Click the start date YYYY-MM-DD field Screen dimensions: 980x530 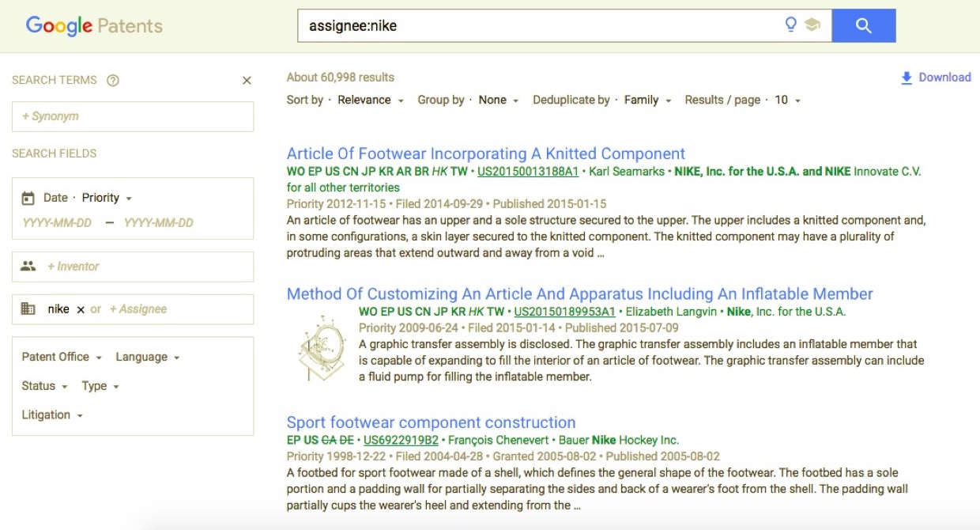click(57, 223)
